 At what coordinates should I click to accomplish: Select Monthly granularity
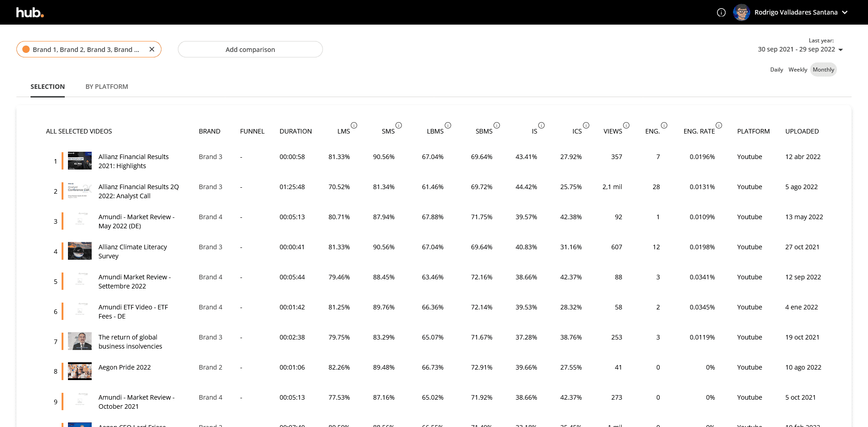(x=823, y=70)
